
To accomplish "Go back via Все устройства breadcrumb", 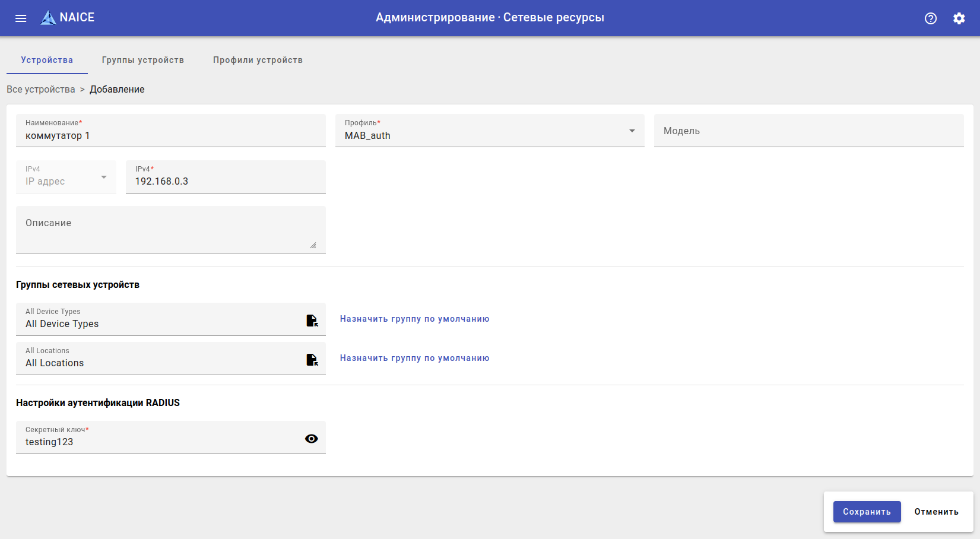I will (x=41, y=89).
